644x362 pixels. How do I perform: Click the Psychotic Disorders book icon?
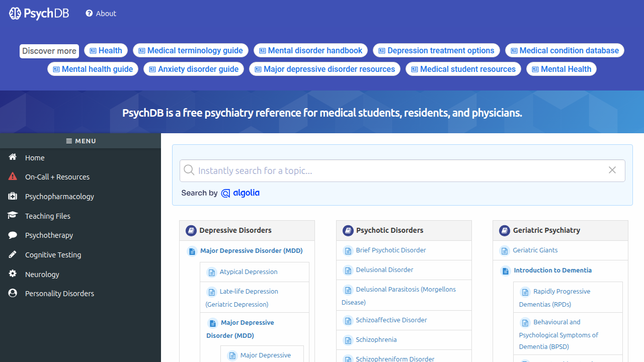point(348,230)
